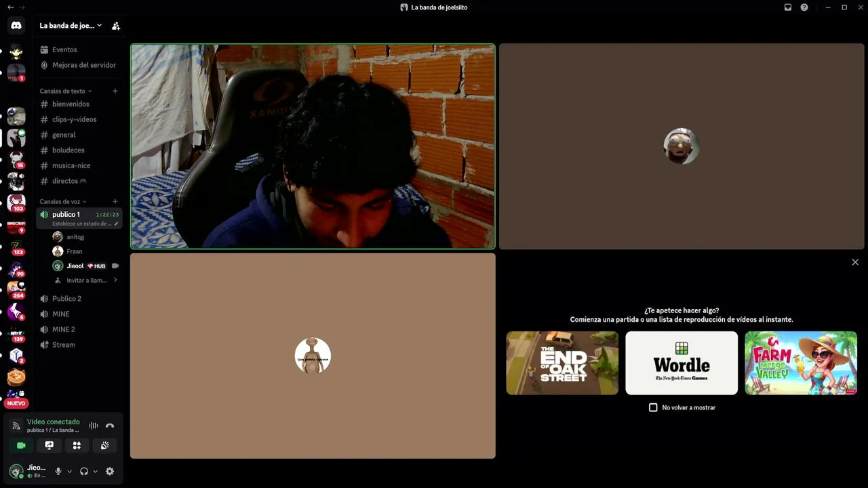Open the Help question mark icon
Screen dimensions: 868x488
coord(804,7)
